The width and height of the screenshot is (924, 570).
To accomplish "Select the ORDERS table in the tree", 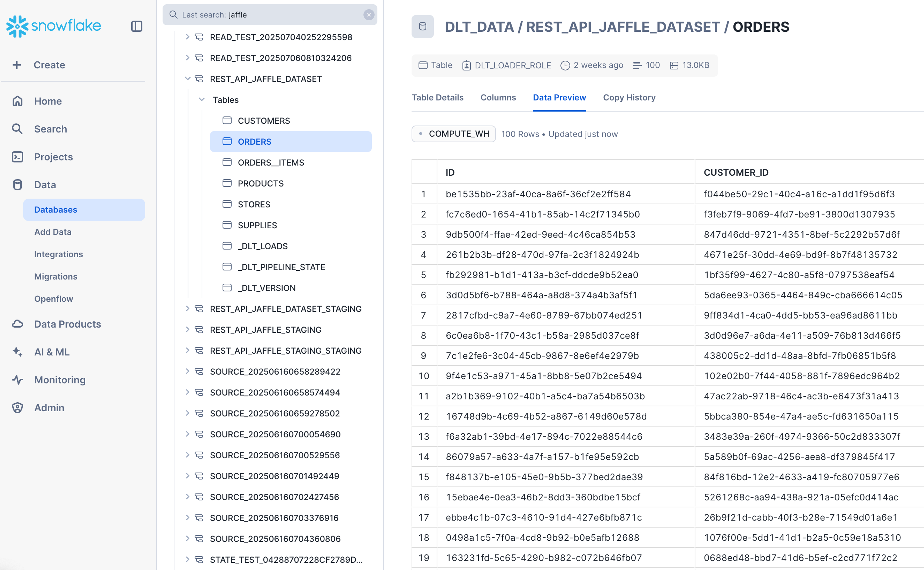I will 291,142.
